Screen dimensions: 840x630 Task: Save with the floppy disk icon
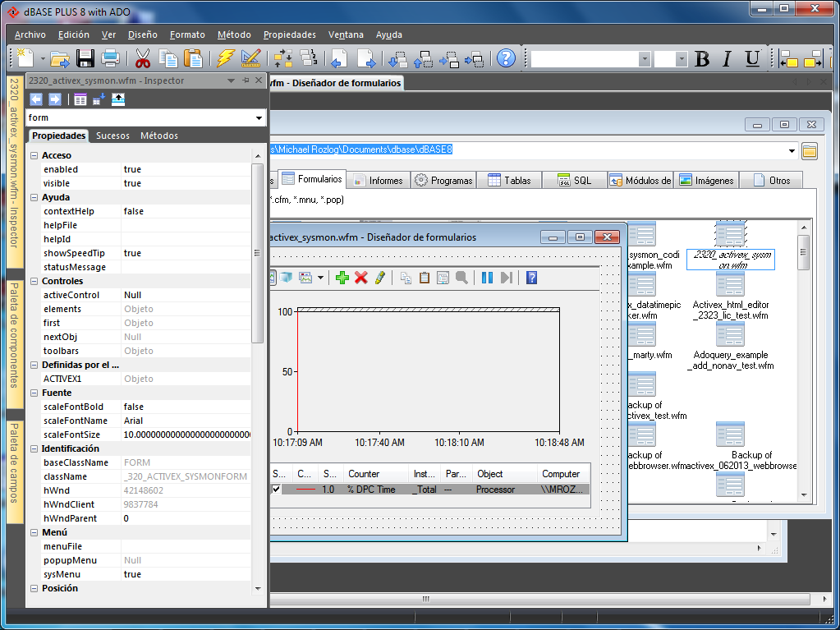pyautogui.click(x=85, y=57)
